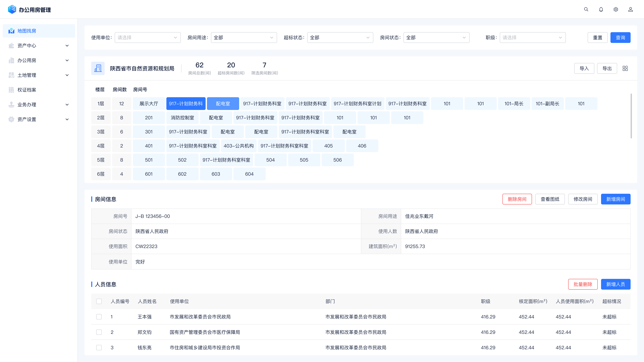Click the user profile icon
This screenshot has width=644, height=362.
(x=631, y=10)
